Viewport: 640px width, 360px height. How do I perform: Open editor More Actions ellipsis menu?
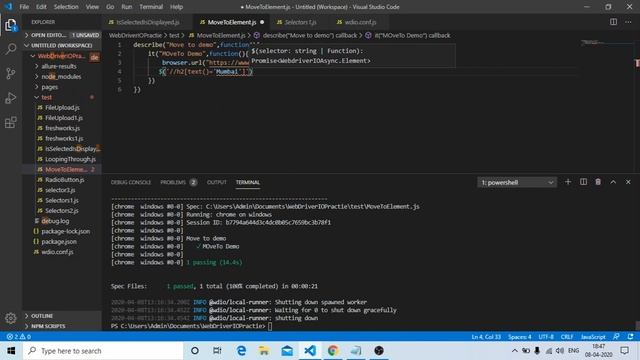(x=628, y=22)
